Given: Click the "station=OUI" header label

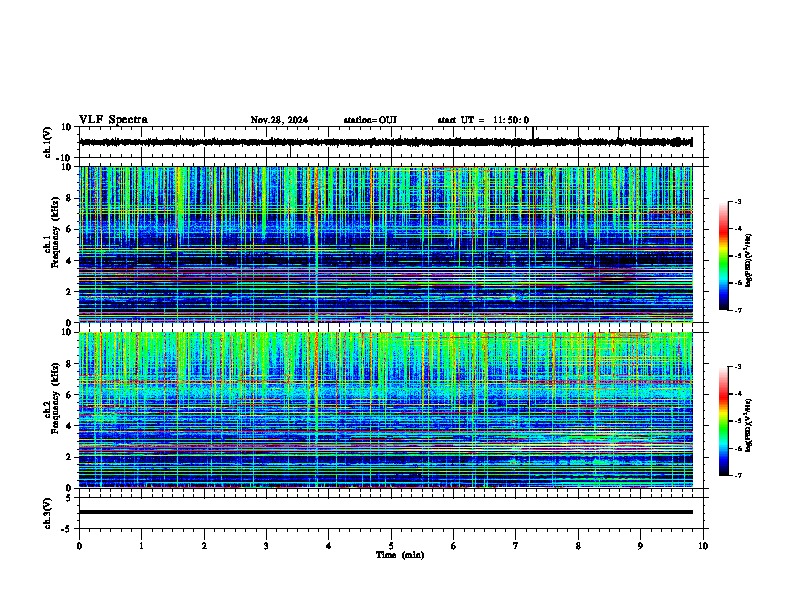Looking at the screenshot, I should (370, 120).
